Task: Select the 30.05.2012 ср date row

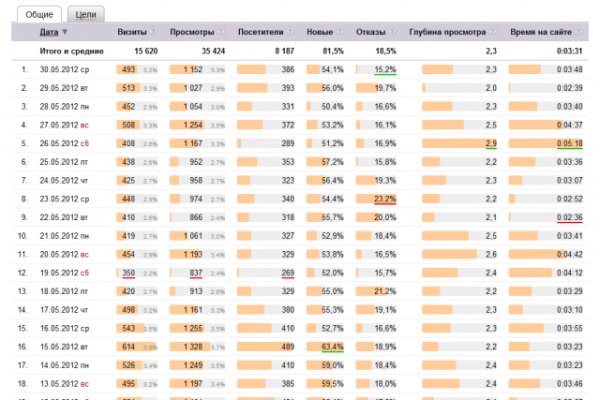Action: pyautogui.click(x=64, y=70)
